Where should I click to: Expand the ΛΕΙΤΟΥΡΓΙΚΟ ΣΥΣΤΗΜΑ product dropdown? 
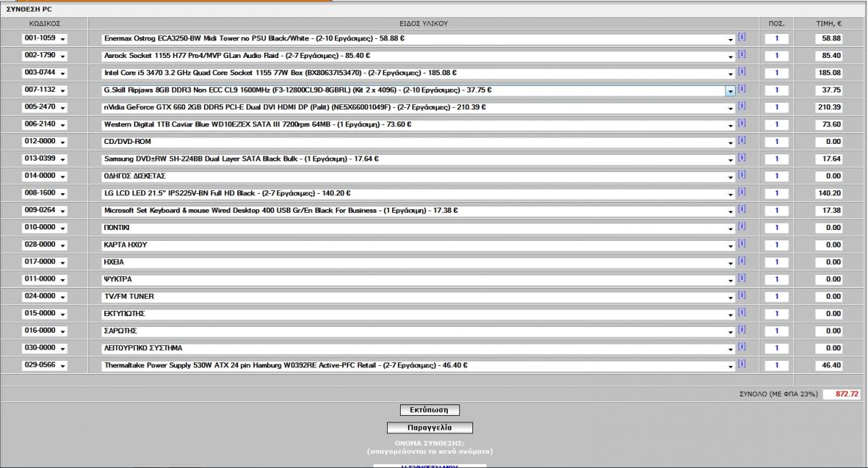pos(418,348)
